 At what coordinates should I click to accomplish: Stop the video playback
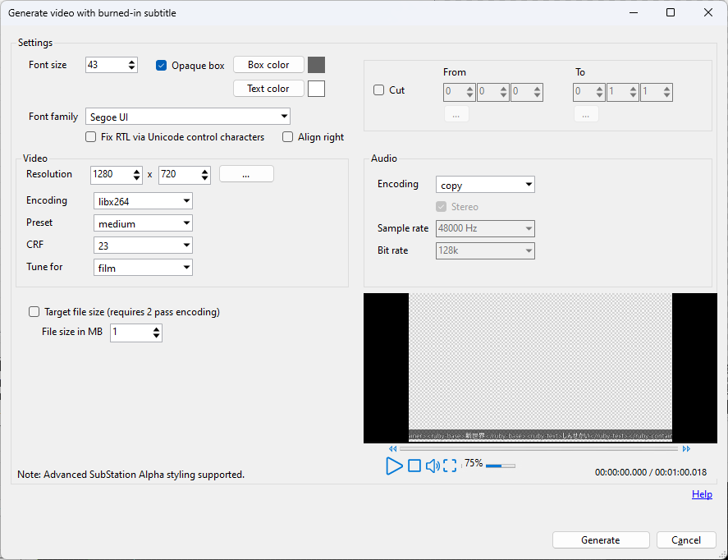click(414, 465)
